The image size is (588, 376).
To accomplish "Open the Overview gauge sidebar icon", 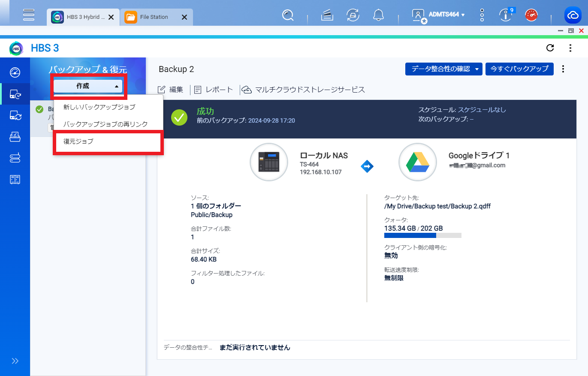I will [x=15, y=72].
